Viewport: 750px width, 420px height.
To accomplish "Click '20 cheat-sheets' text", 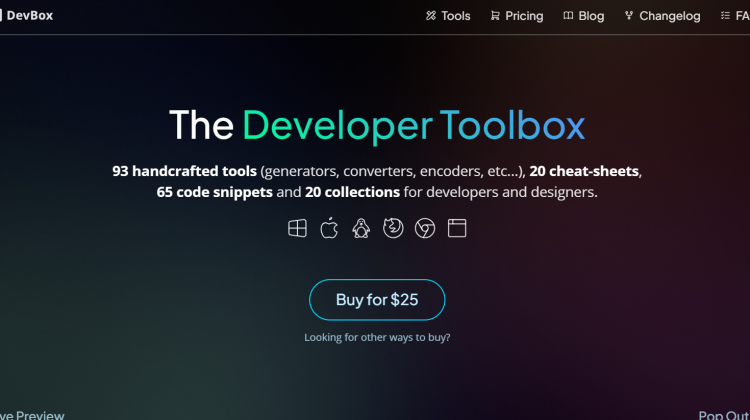I will pyautogui.click(x=584, y=171).
